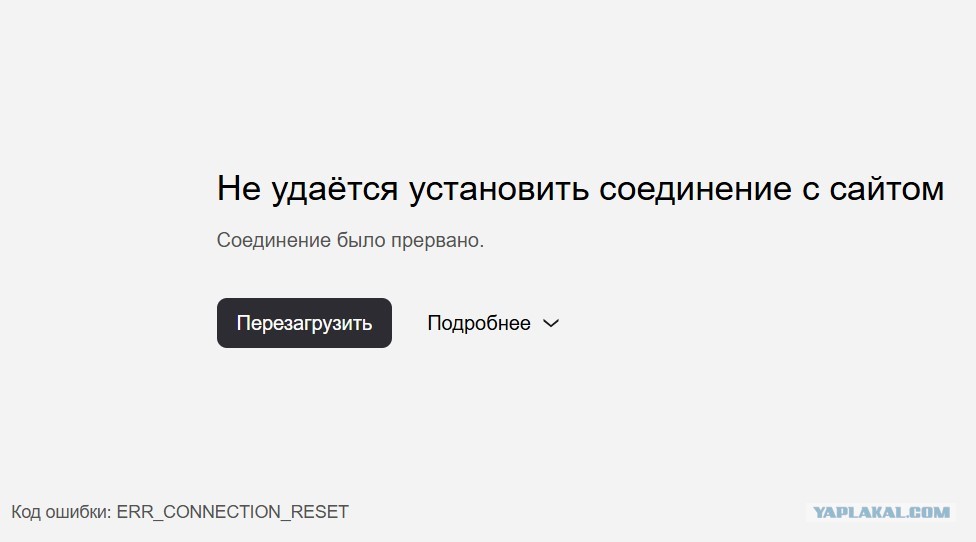Image resolution: width=976 pixels, height=542 pixels.
Task: Open the YAPLAKAL.COM watermark logo
Action: point(881,512)
